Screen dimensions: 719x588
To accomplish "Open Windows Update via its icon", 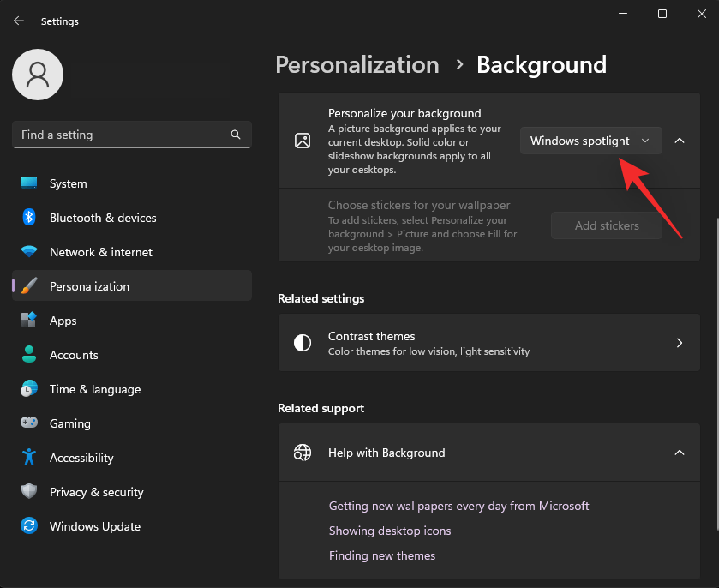I will (x=28, y=525).
